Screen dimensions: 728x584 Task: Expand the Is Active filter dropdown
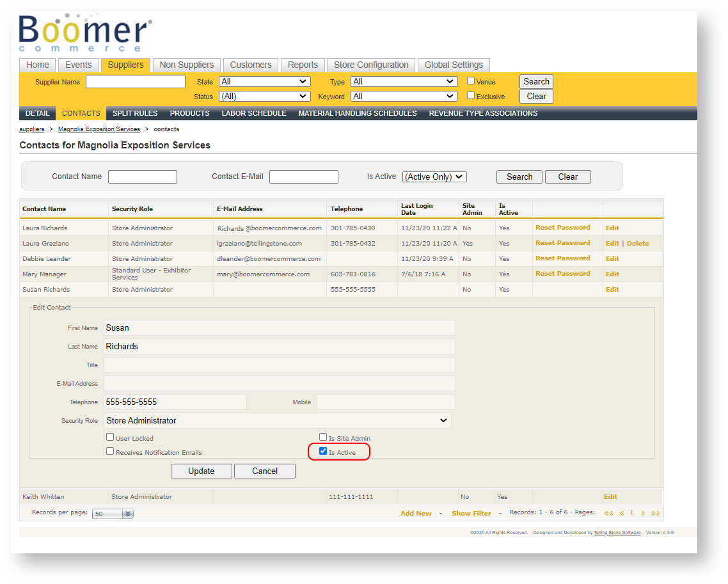coord(434,177)
